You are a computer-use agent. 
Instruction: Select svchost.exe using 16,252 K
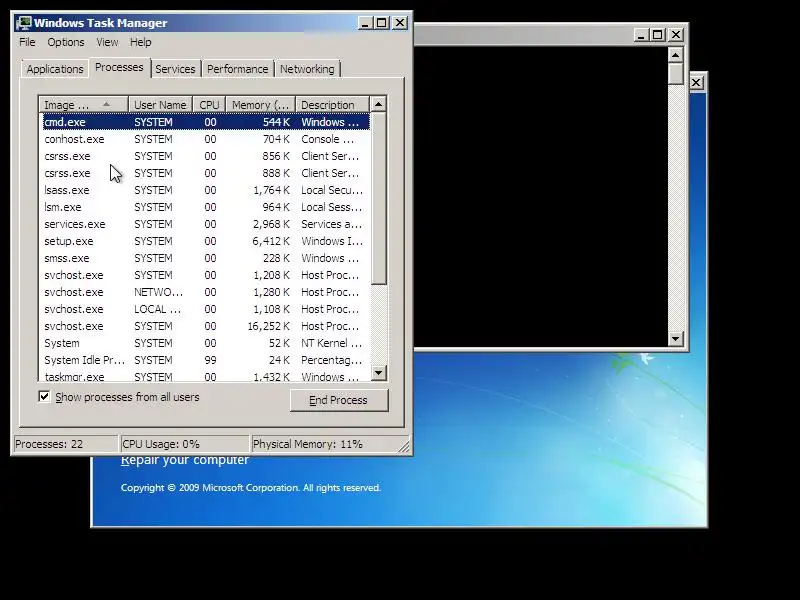point(205,326)
